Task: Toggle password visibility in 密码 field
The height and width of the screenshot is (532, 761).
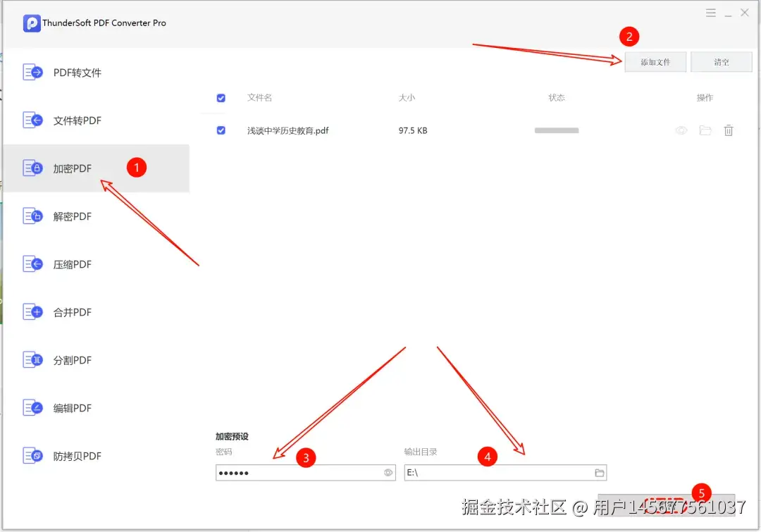Action: point(388,472)
